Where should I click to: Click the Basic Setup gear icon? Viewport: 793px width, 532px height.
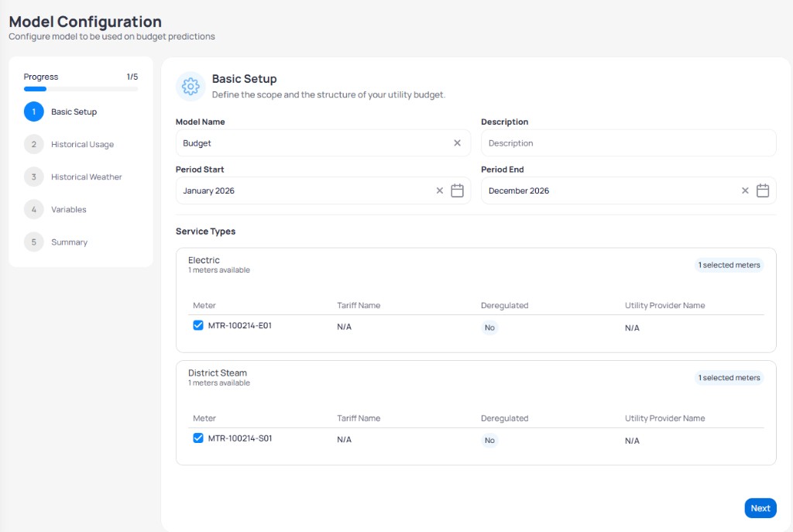click(191, 87)
